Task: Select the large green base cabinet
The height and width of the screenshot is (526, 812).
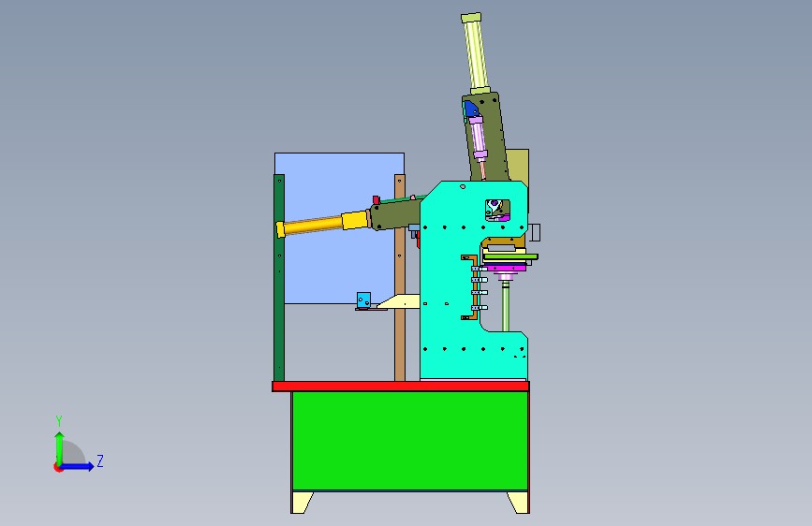Action: pos(410,441)
